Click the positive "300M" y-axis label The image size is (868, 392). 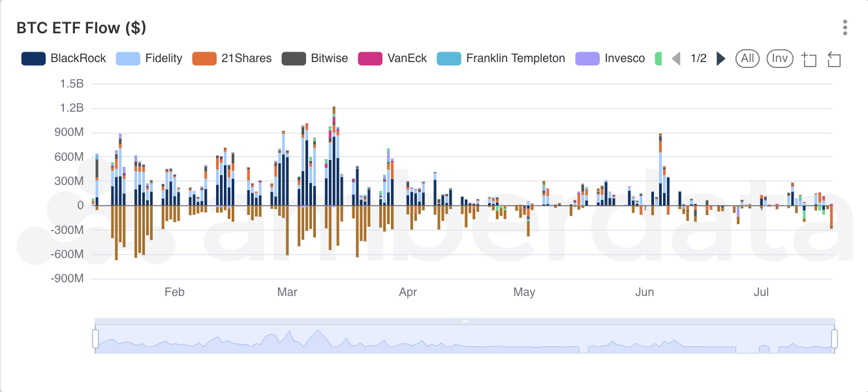coord(69,181)
